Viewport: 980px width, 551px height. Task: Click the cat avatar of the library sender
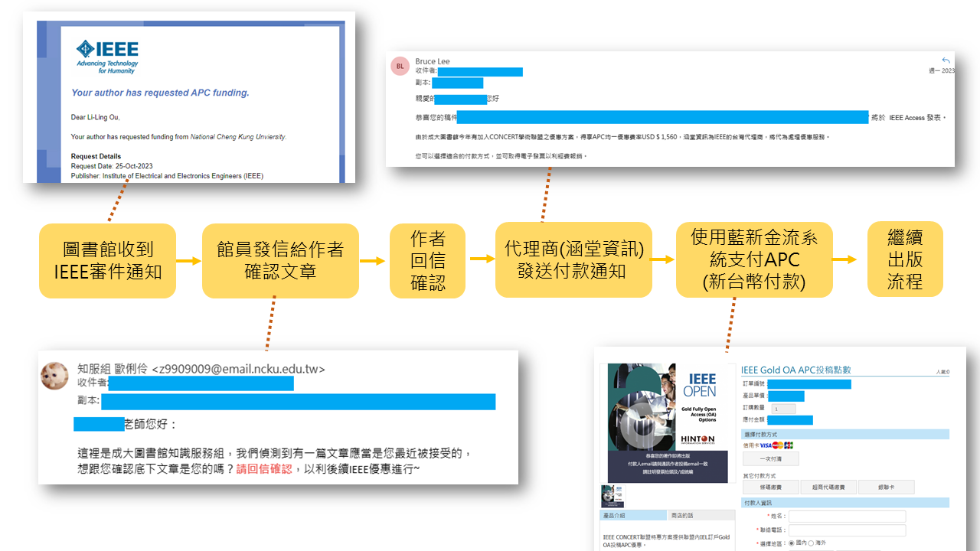click(x=54, y=375)
